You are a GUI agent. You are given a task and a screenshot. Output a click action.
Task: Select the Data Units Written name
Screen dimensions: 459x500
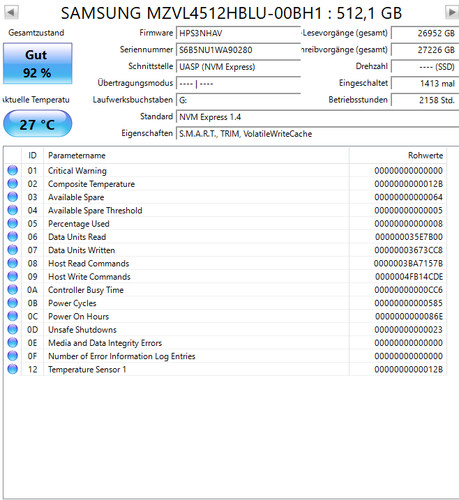[82, 250]
